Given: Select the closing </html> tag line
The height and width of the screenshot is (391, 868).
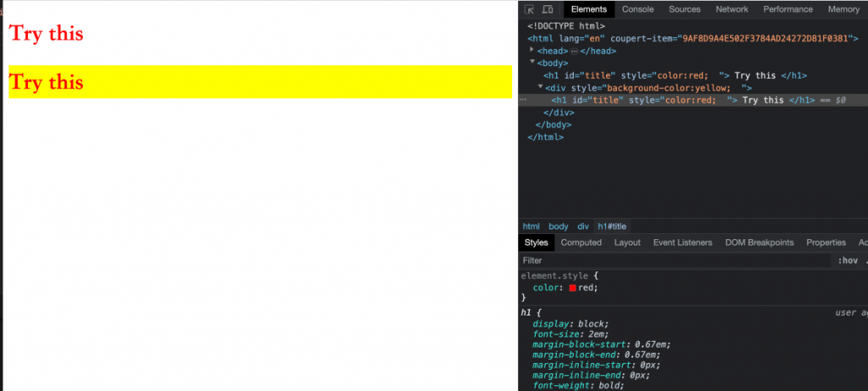Looking at the screenshot, I should pos(545,137).
